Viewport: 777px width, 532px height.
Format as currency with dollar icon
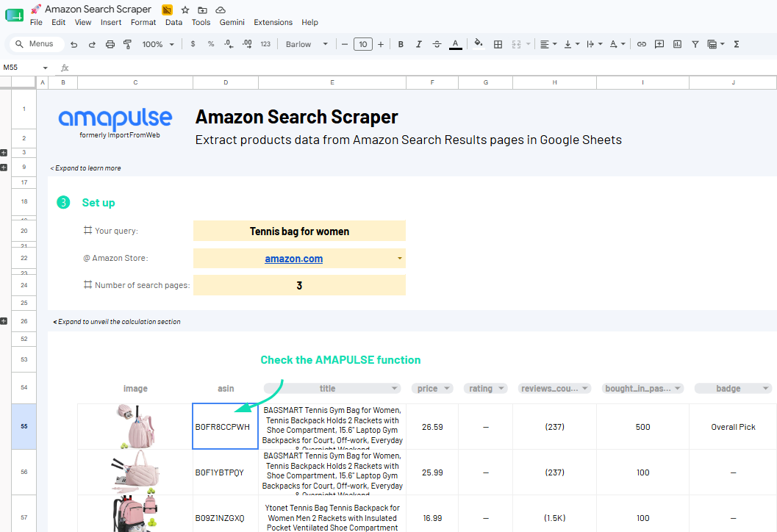pos(193,44)
